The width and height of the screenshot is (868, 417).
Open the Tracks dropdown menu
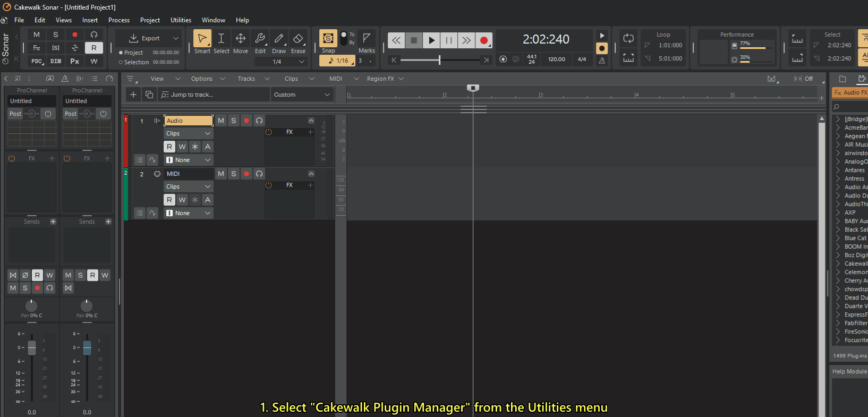tap(253, 79)
